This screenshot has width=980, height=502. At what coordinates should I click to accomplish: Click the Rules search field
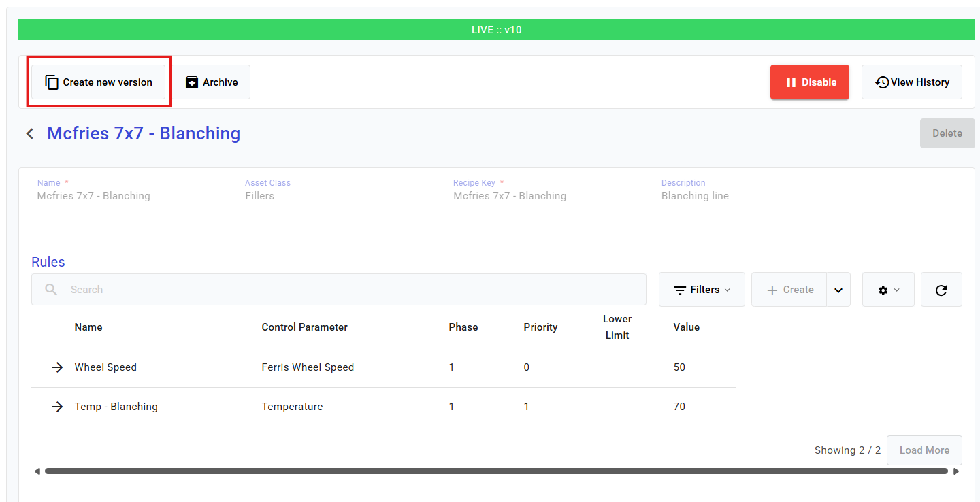coord(354,290)
